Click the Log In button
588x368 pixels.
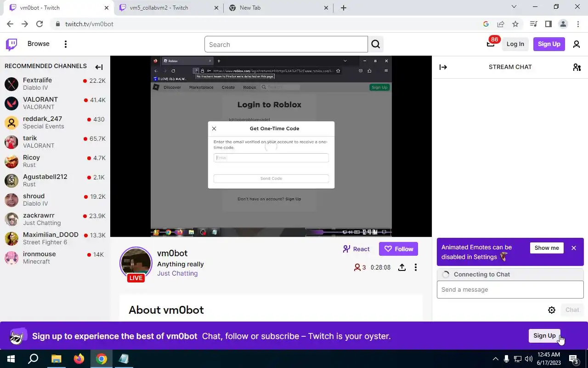pos(515,44)
